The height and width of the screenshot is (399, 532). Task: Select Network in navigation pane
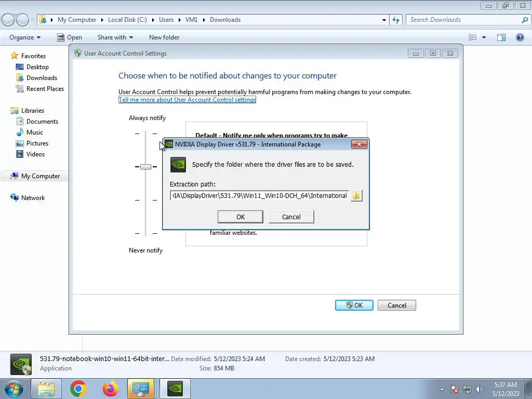tap(33, 198)
